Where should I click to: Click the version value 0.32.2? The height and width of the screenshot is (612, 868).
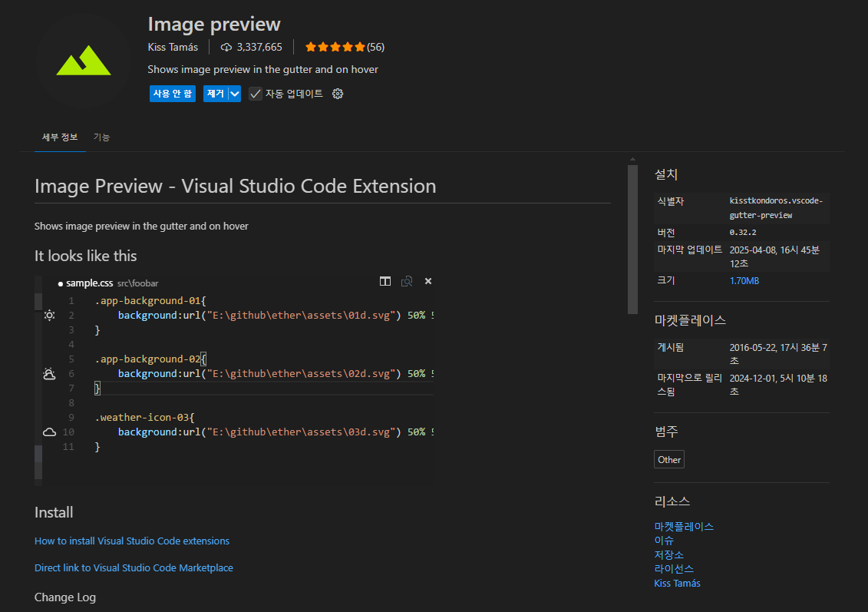(743, 233)
